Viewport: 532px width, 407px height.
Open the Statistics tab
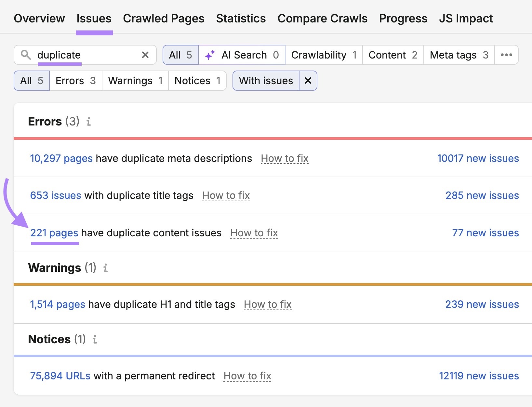point(241,19)
